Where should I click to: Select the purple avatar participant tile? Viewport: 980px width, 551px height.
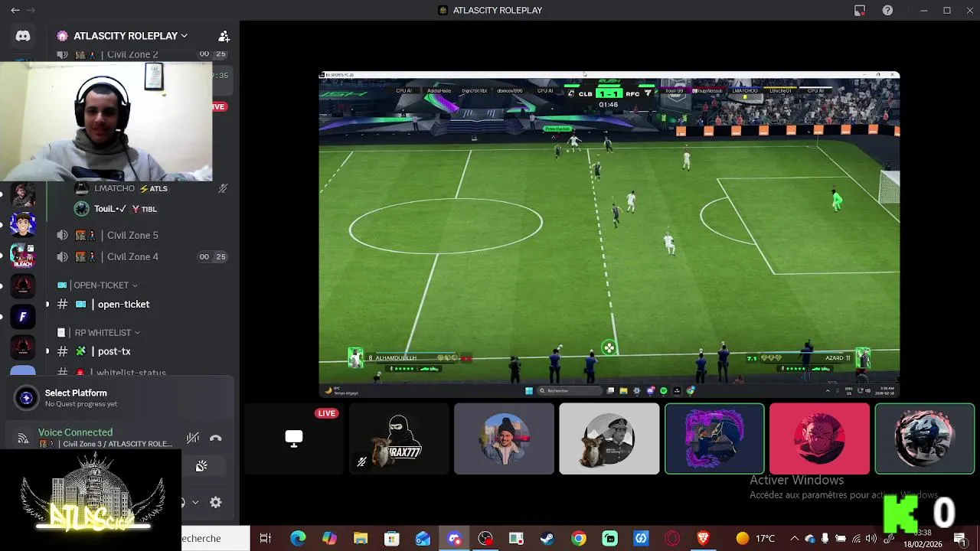(714, 439)
